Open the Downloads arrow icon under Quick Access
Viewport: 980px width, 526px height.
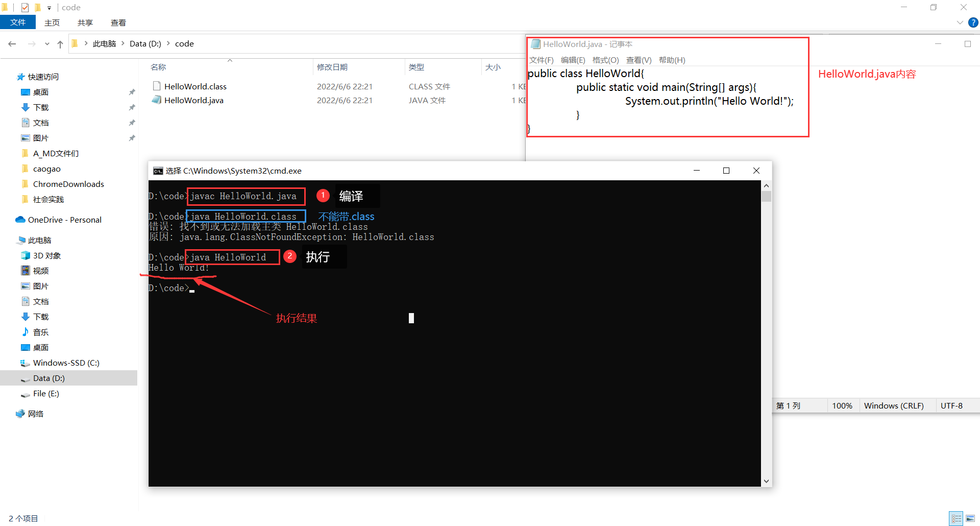pyautogui.click(x=26, y=107)
